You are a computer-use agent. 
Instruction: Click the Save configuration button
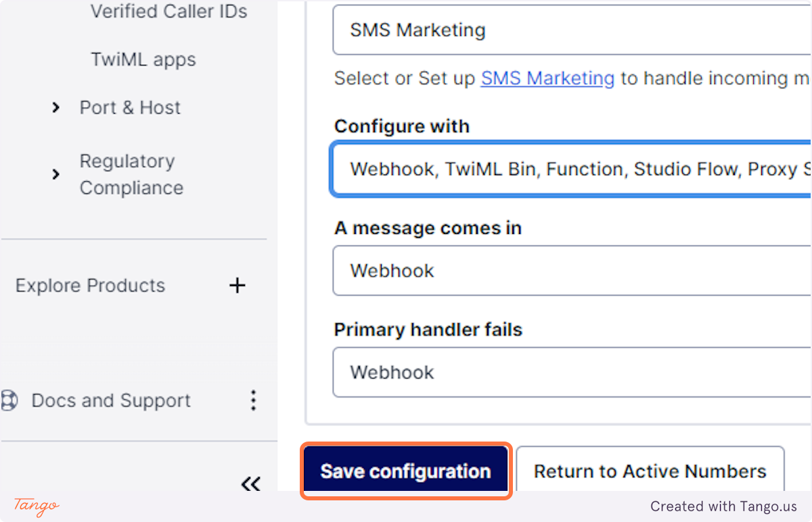(405, 471)
